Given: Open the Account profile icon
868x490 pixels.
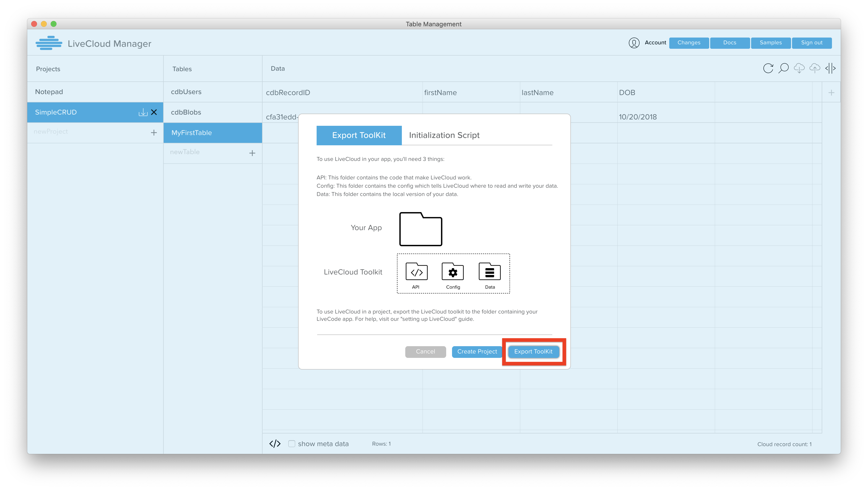Looking at the screenshot, I should pos(634,43).
